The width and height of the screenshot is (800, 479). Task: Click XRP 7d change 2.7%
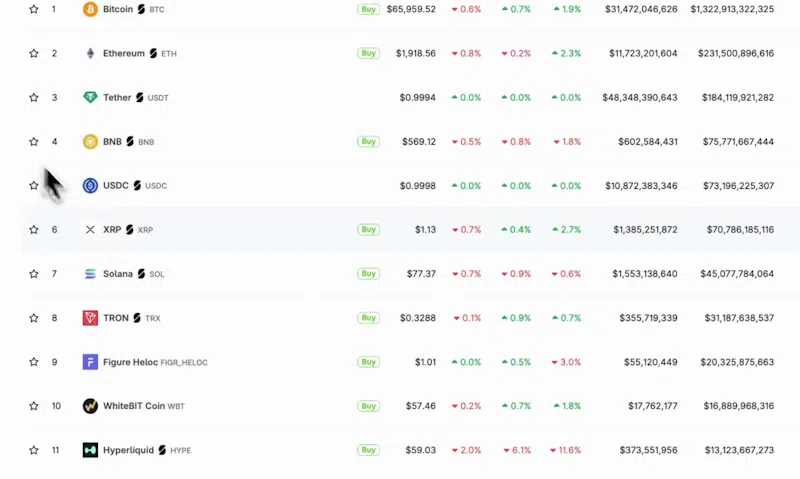[x=566, y=230]
